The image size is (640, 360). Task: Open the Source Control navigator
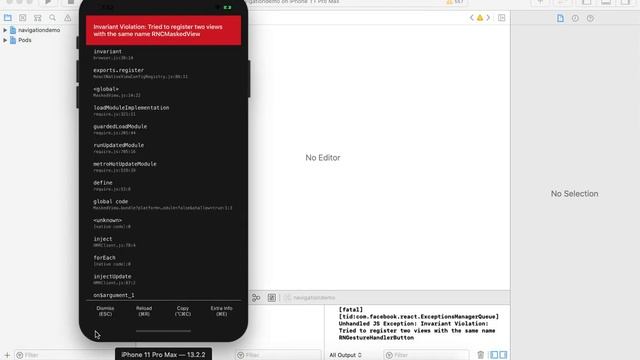pyautogui.click(x=23, y=18)
